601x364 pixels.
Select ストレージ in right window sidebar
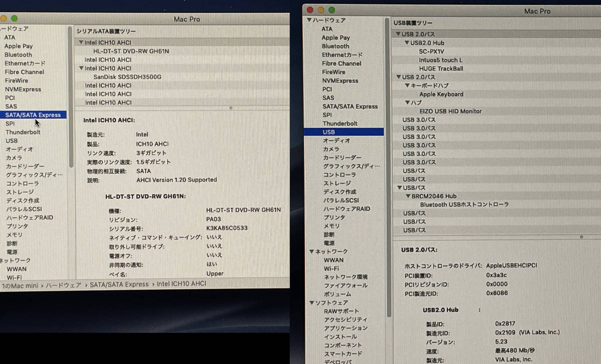(x=337, y=183)
